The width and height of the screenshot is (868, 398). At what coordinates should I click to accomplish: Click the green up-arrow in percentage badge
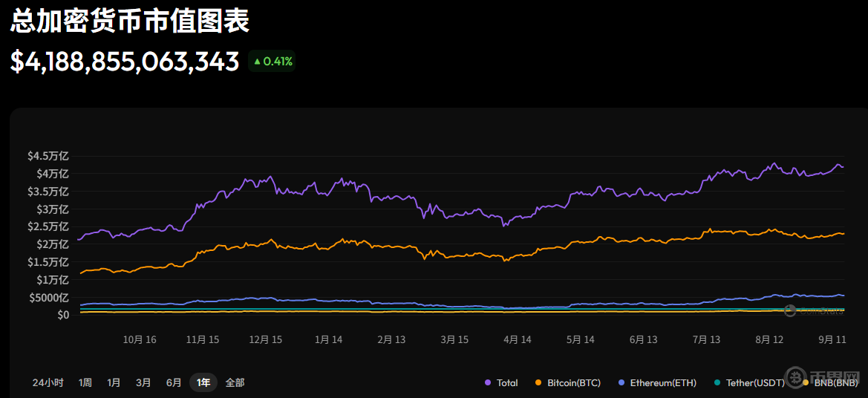tap(257, 62)
